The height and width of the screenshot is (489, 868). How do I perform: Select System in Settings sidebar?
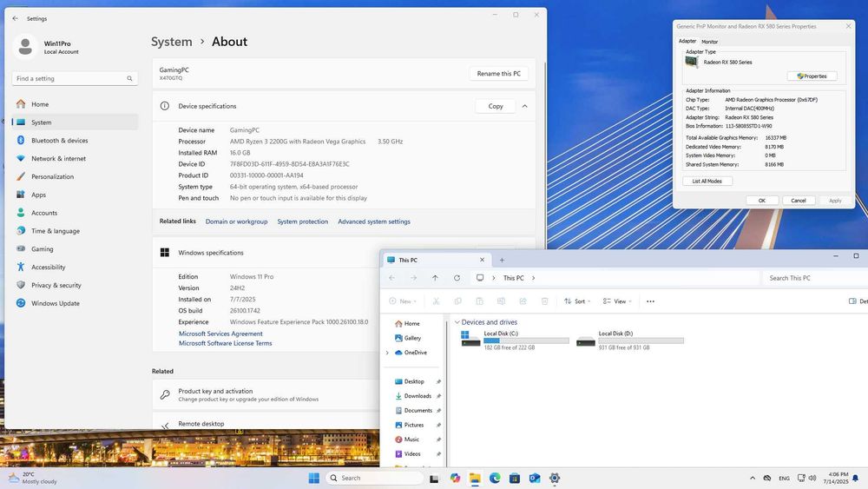click(x=75, y=122)
